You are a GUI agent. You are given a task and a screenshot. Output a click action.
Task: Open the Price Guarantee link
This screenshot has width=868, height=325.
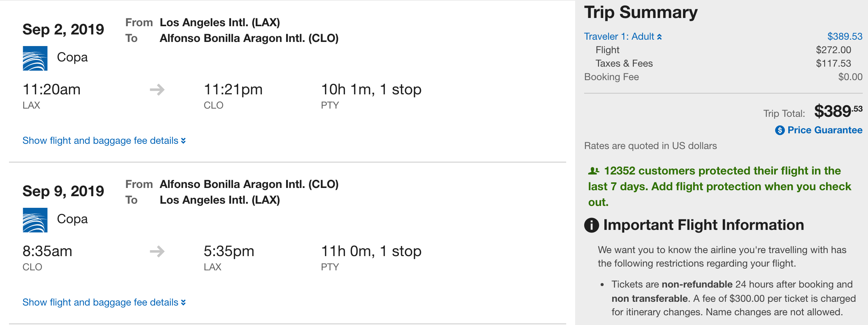tap(825, 130)
